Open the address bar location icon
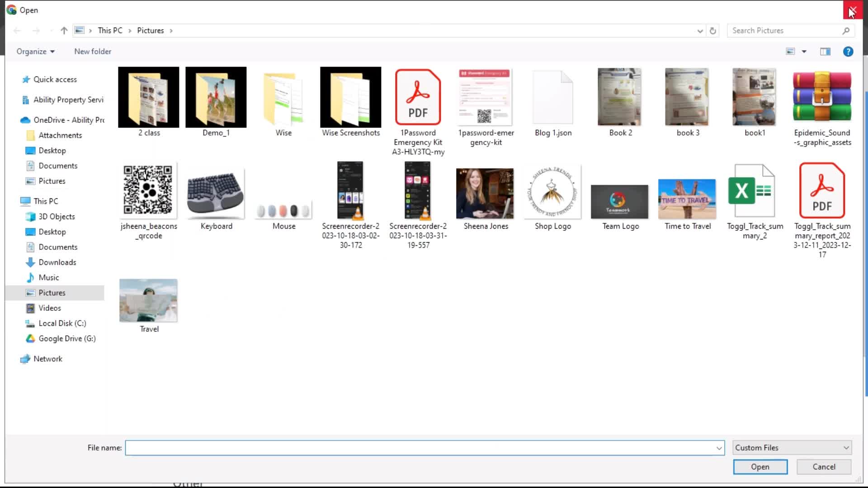 (79, 30)
